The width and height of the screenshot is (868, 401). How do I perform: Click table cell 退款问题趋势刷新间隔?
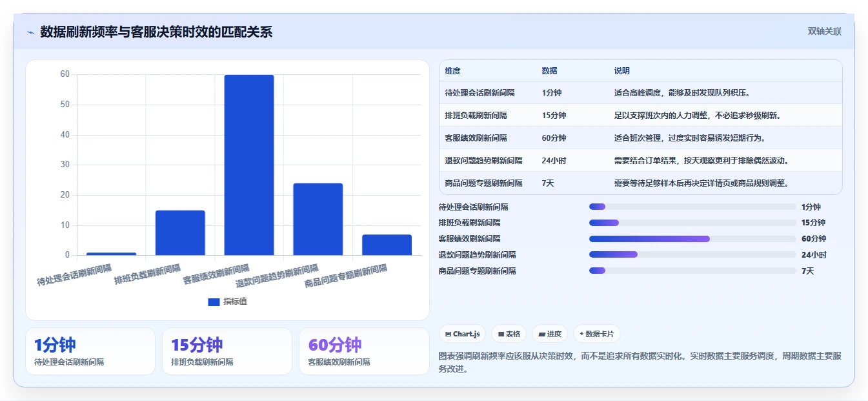pyautogui.click(x=483, y=160)
